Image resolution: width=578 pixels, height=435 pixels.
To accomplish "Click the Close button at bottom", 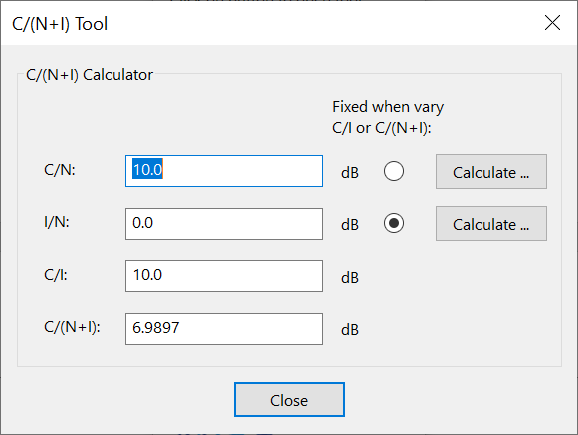I will (289, 400).
